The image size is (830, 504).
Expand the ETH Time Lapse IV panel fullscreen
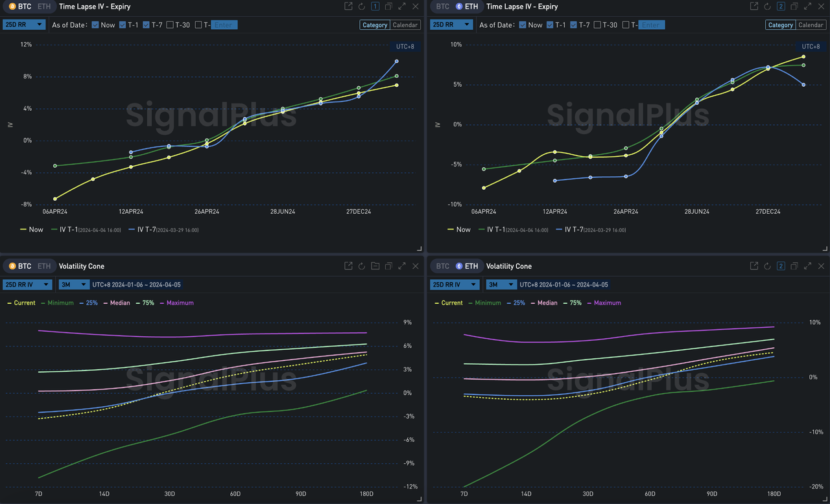[808, 6]
